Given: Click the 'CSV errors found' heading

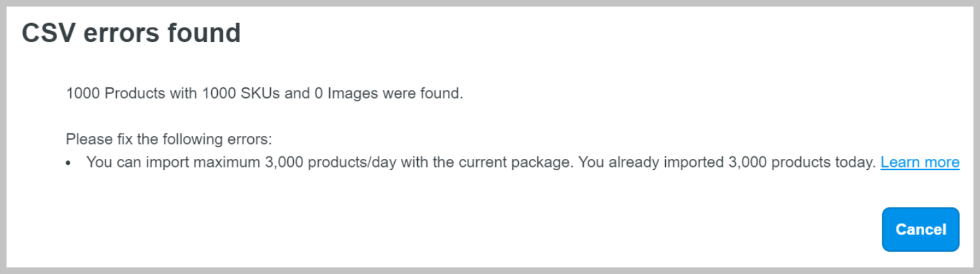Looking at the screenshot, I should click(131, 34).
